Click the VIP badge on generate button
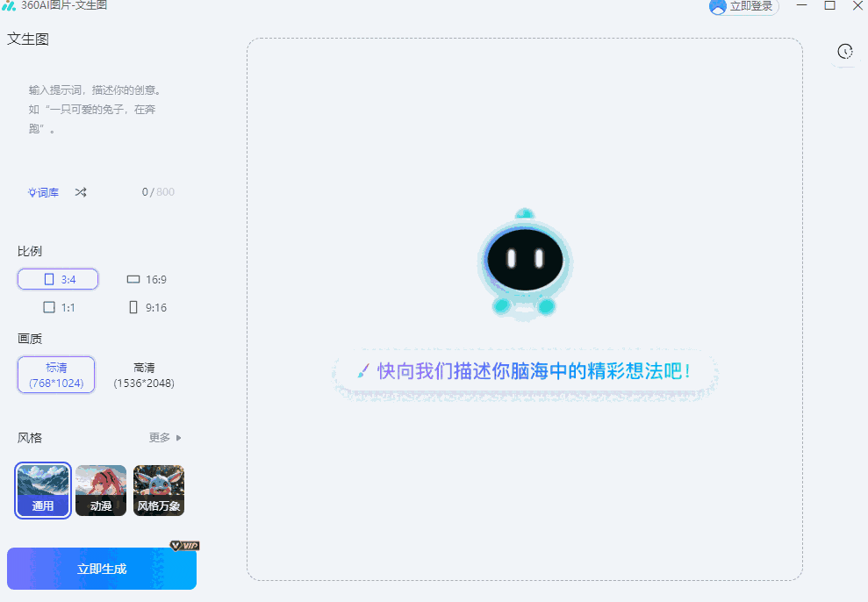This screenshot has width=868, height=602. [x=185, y=545]
